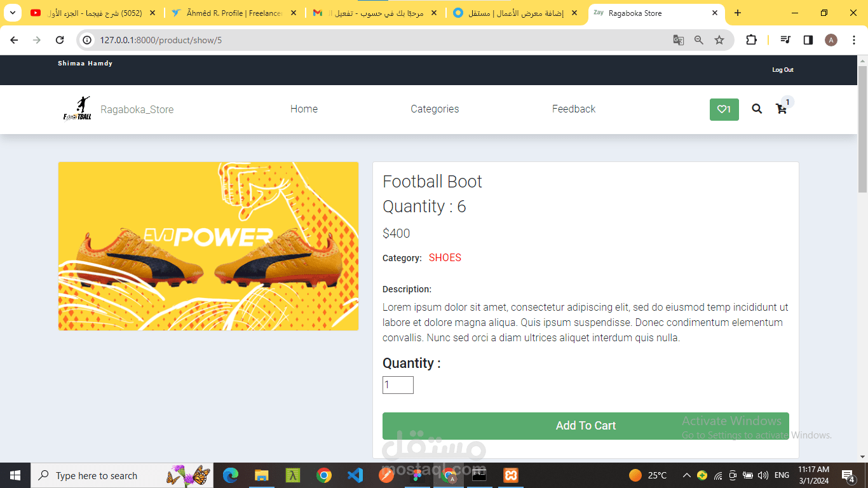Switch to the مستقل portfolio tab
The image size is (868, 488).
click(x=516, y=13)
